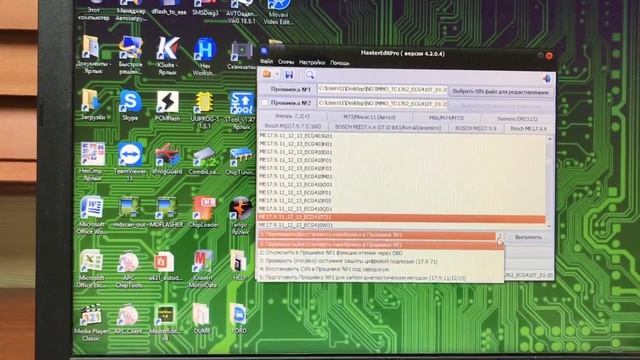The height and width of the screenshot is (360, 640).
Task: Open the UUPROG-S desktop icon
Action: 204,110
